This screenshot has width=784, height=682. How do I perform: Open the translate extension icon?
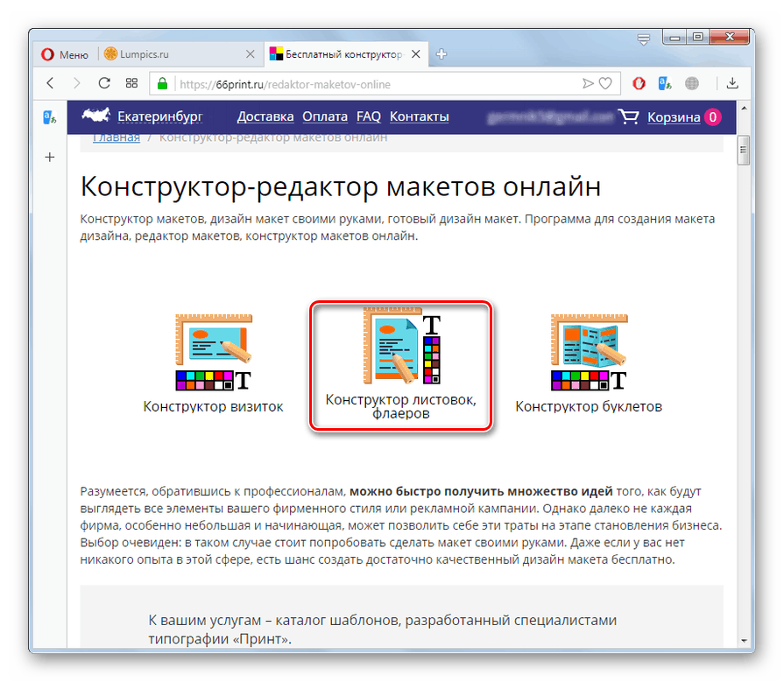pos(663,83)
